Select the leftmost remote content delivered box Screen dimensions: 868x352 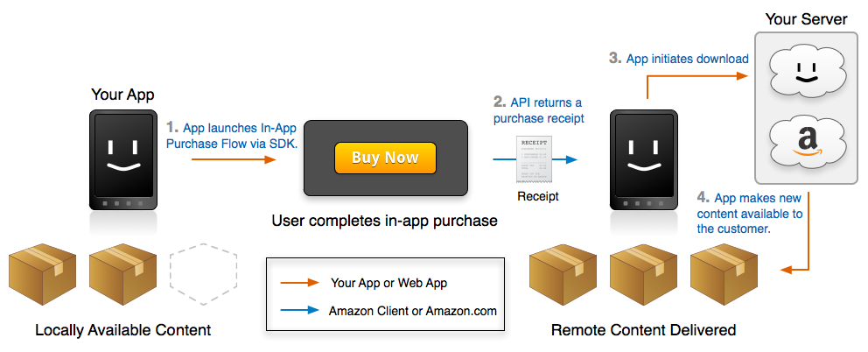[559, 272]
